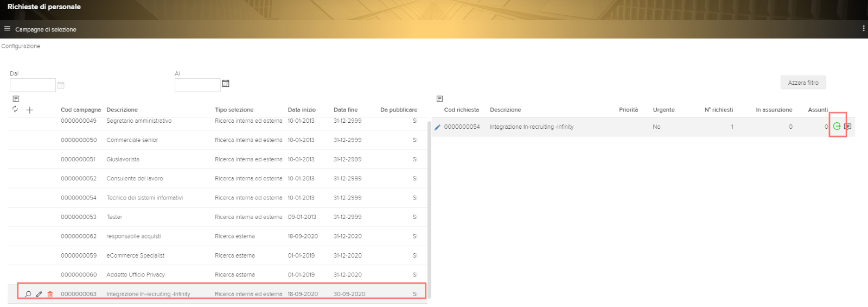This screenshot has height=307, width=868.
Task: Select the Commerciale senior campaign row
Action: point(218,140)
